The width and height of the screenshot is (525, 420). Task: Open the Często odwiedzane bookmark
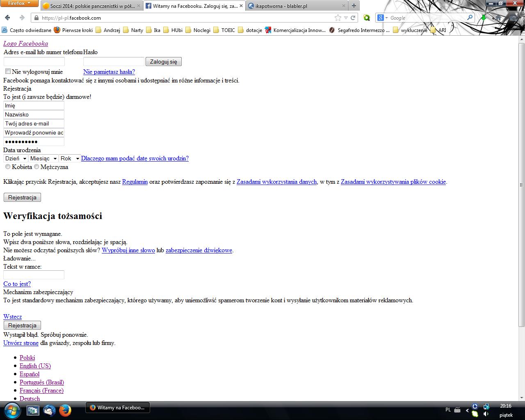coord(27,30)
